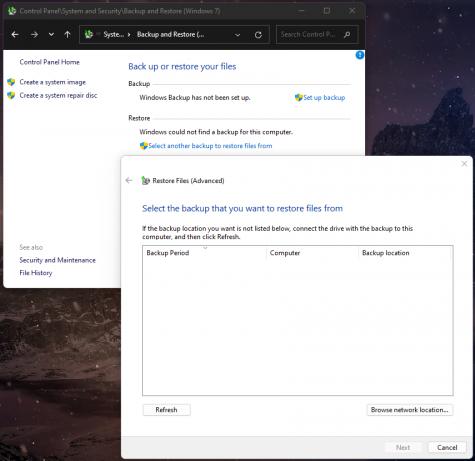This screenshot has height=461, width=475.
Task: Close the Control Panel window
Action: click(352, 11)
